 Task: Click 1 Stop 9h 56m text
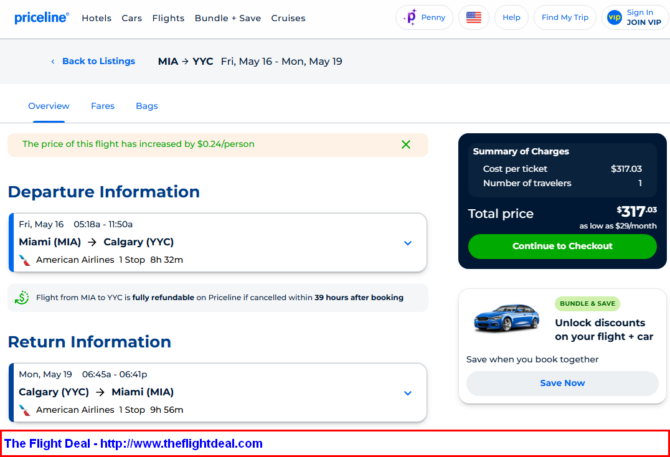coord(151,410)
